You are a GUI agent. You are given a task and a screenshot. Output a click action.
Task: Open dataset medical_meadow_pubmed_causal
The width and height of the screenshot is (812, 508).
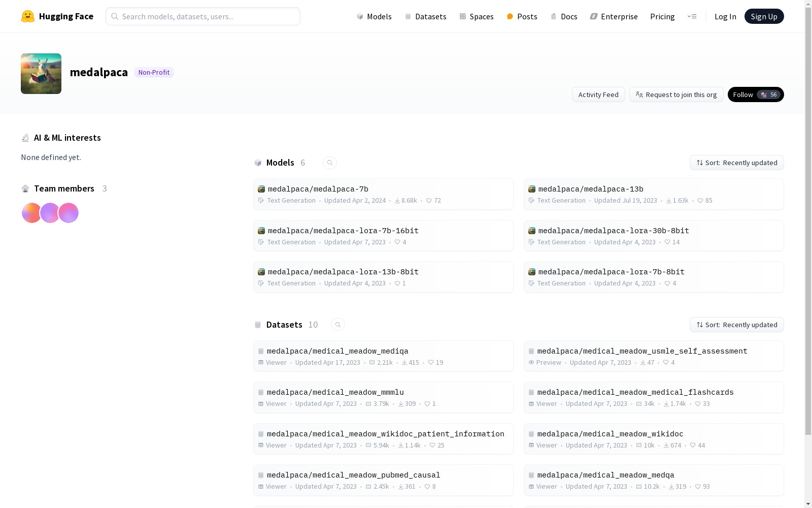coord(383,480)
